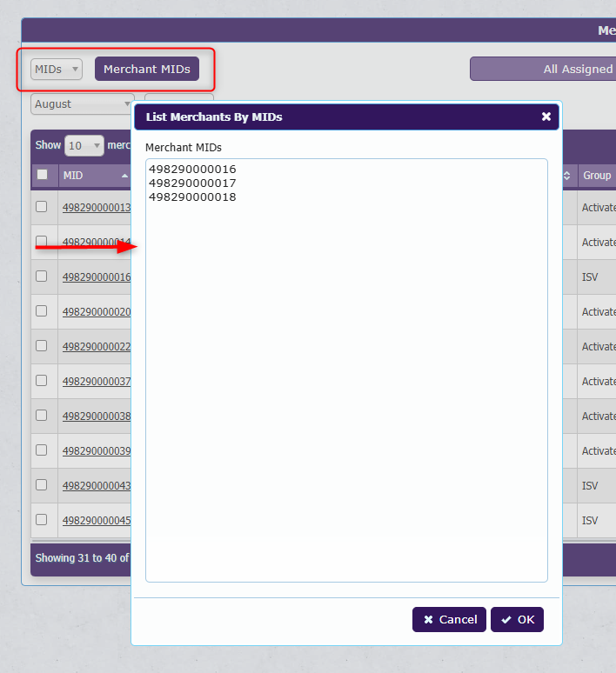Image resolution: width=616 pixels, height=673 pixels.
Task: Sort by the Group column header
Action: click(x=597, y=175)
